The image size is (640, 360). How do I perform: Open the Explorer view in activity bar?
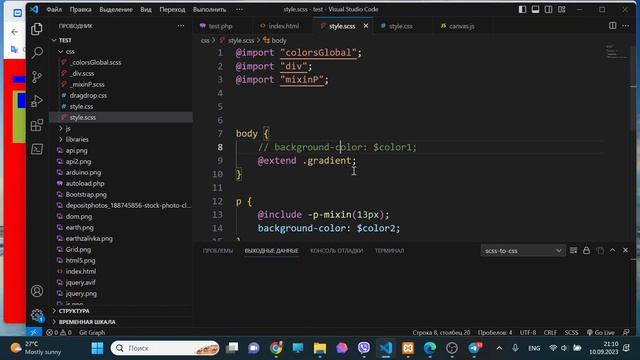[x=37, y=29]
